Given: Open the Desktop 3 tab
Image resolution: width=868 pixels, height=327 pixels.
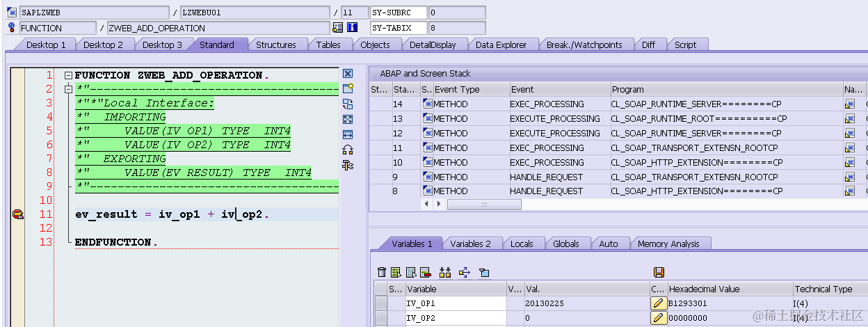Looking at the screenshot, I should tap(162, 45).
